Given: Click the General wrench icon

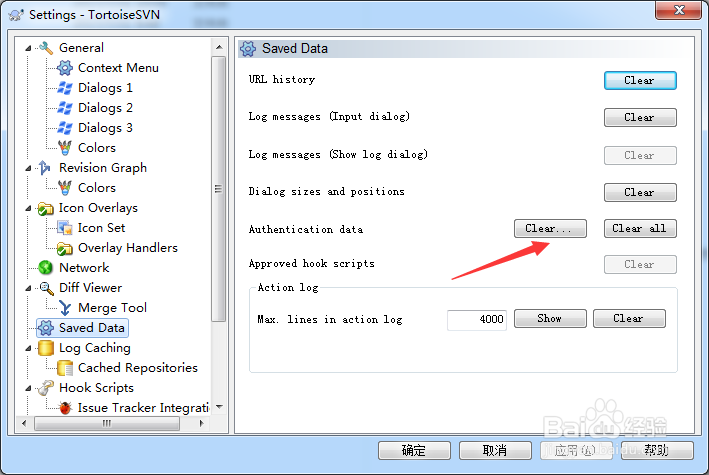Looking at the screenshot, I should click(46, 48).
